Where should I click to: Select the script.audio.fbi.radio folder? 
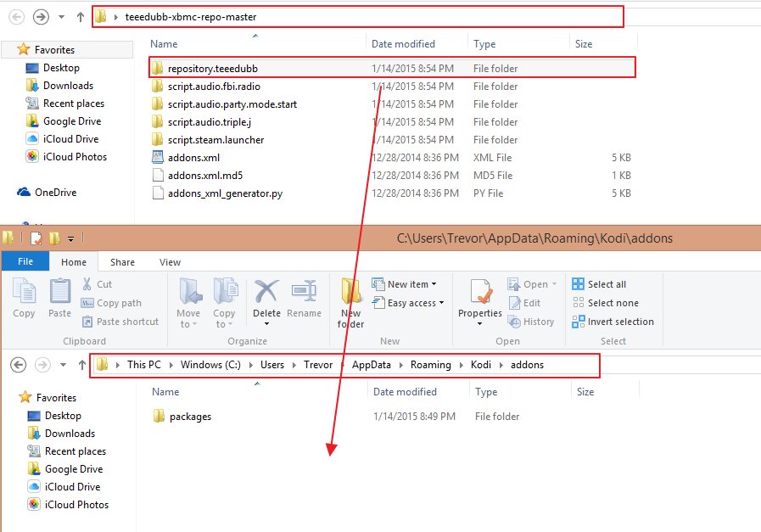coord(392,87)
